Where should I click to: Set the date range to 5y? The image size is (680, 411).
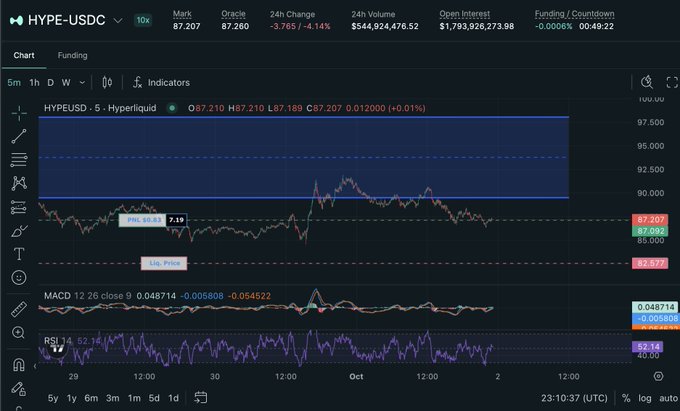click(x=53, y=398)
